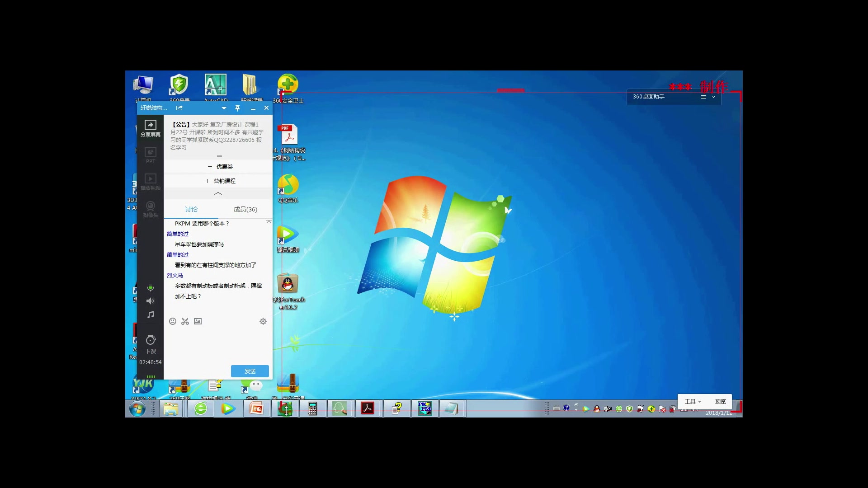Viewport: 868px width, 488px height.
Task: Click 发送 button to send message
Action: coord(250,371)
